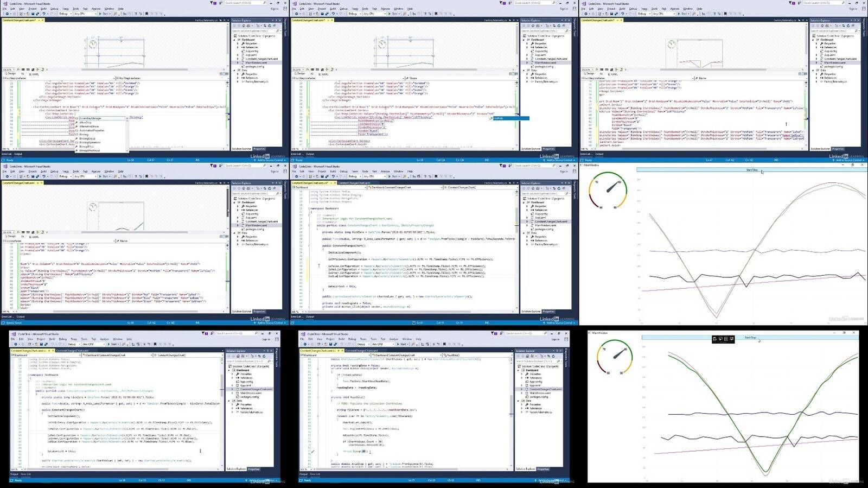Open Dashboard project dropdown in bottom-left editor

coord(47,355)
